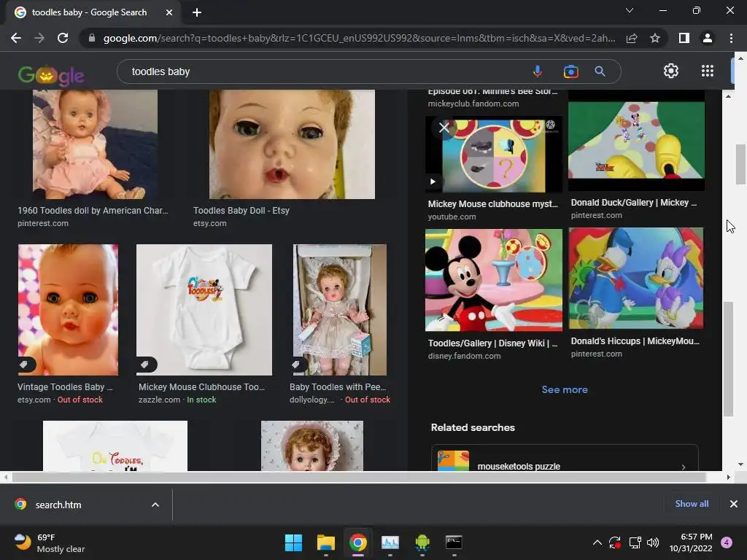
Task: Close the downloads bar
Action: (x=734, y=504)
